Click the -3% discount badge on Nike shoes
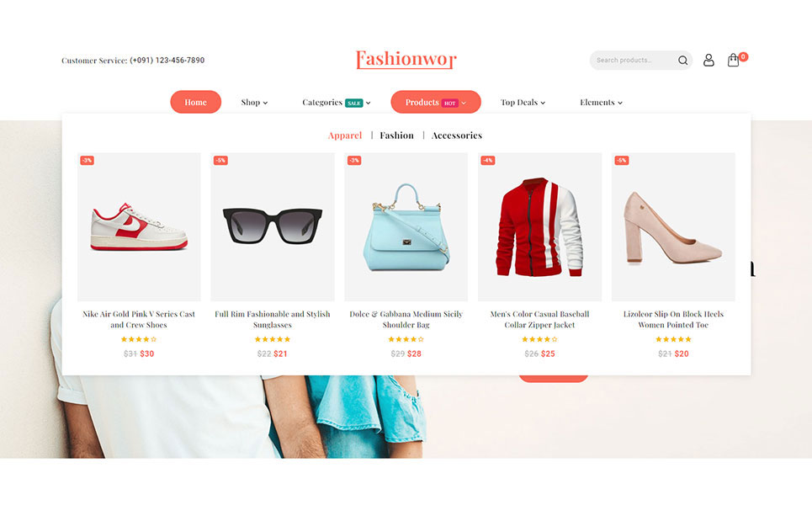Screen dimensions: 812x505 pyautogui.click(x=87, y=161)
